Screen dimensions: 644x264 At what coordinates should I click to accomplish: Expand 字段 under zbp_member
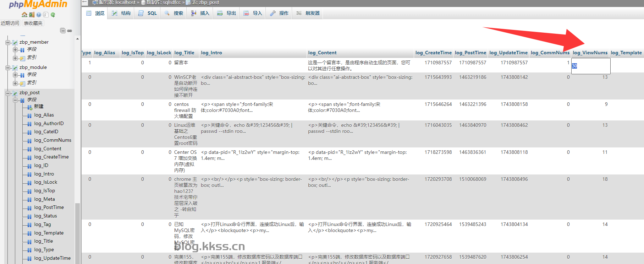coord(15,50)
